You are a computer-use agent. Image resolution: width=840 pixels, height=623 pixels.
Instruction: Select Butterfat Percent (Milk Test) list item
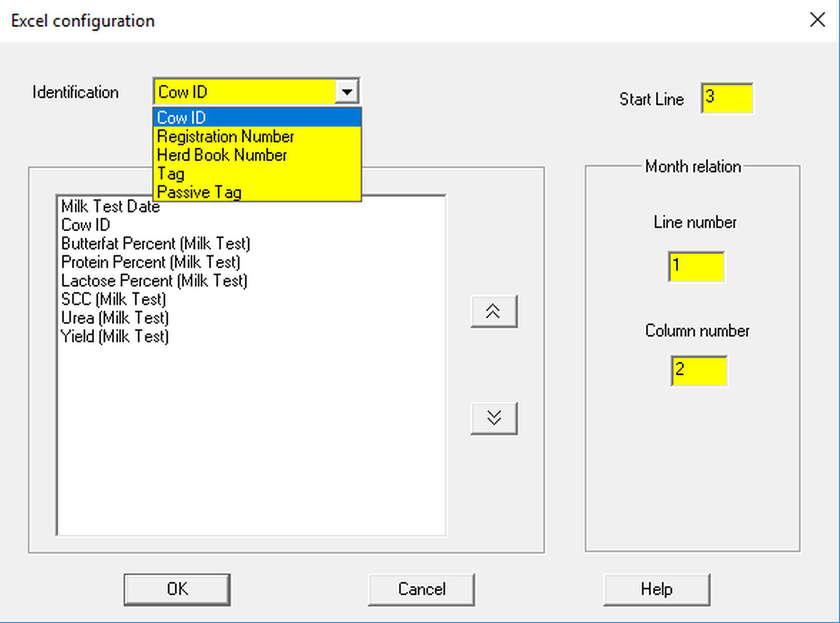[155, 243]
